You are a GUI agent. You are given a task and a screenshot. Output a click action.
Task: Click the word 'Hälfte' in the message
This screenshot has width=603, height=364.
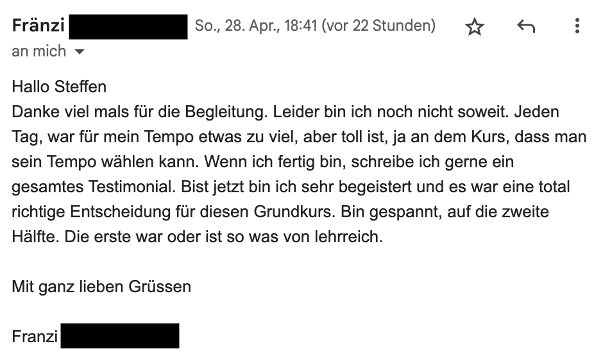[35, 236]
